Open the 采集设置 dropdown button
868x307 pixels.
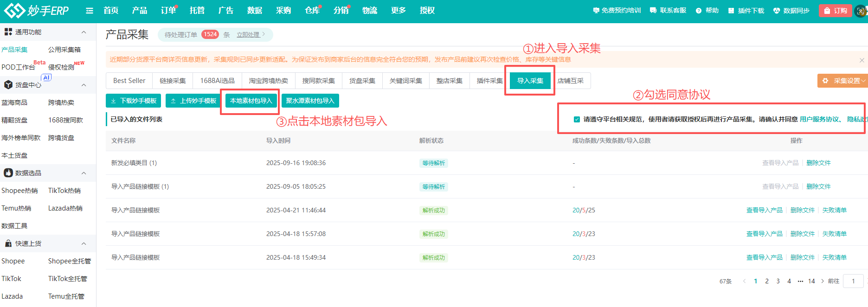pyautogui.click(x=842, y=81)
